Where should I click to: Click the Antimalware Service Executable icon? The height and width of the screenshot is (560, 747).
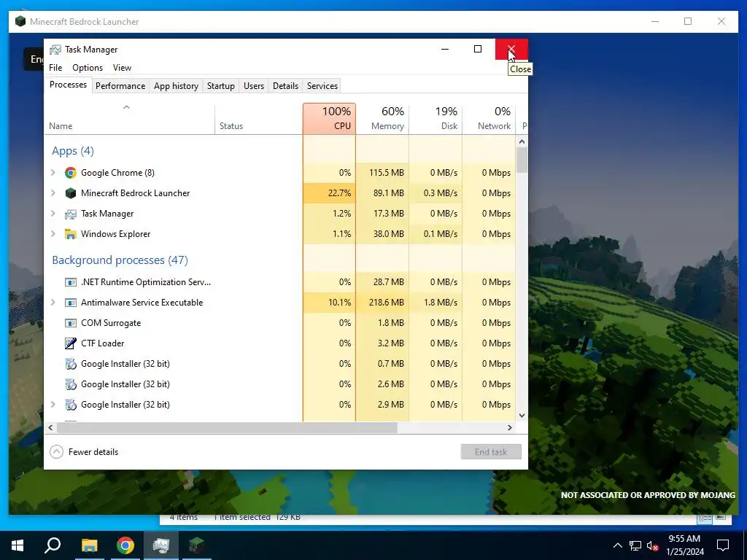71,303
